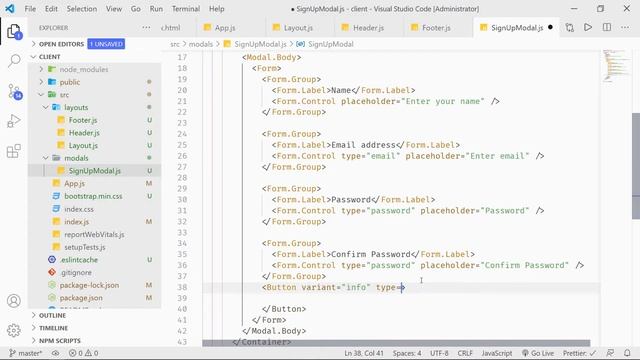Switch to the App.js tab
This screenshot has width=640, height=360.
coord(225,28)
